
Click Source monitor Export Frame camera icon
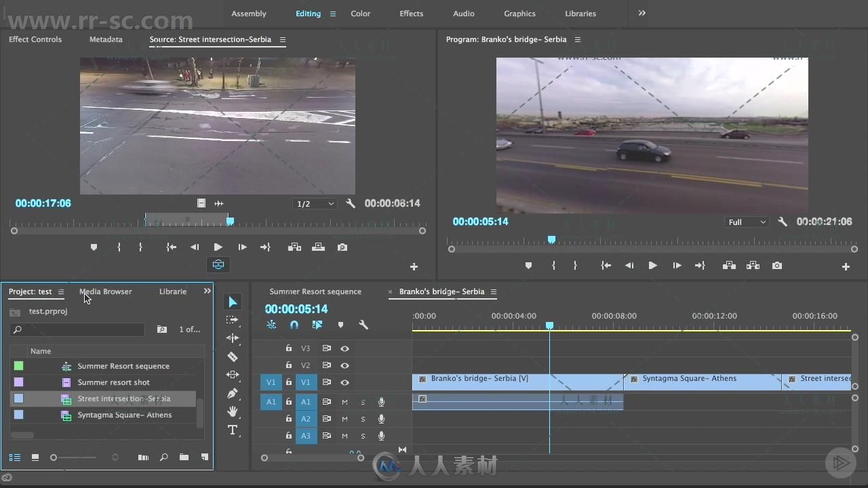342,247
